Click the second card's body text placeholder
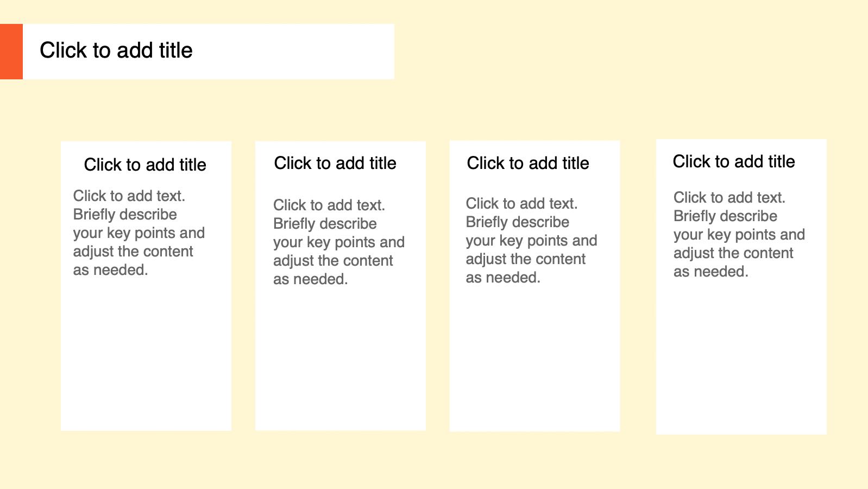 (x=339, y=242)
